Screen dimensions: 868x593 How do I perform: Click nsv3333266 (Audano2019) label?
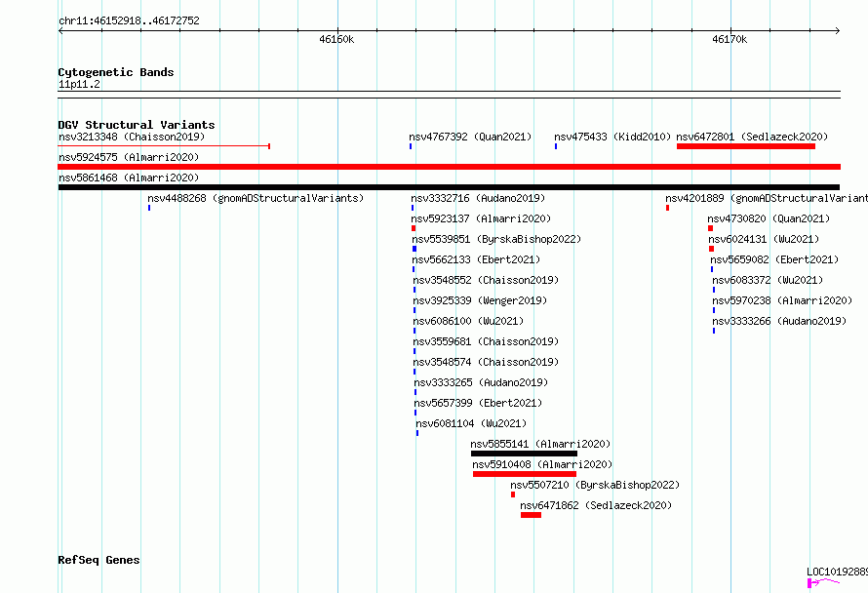779,321
